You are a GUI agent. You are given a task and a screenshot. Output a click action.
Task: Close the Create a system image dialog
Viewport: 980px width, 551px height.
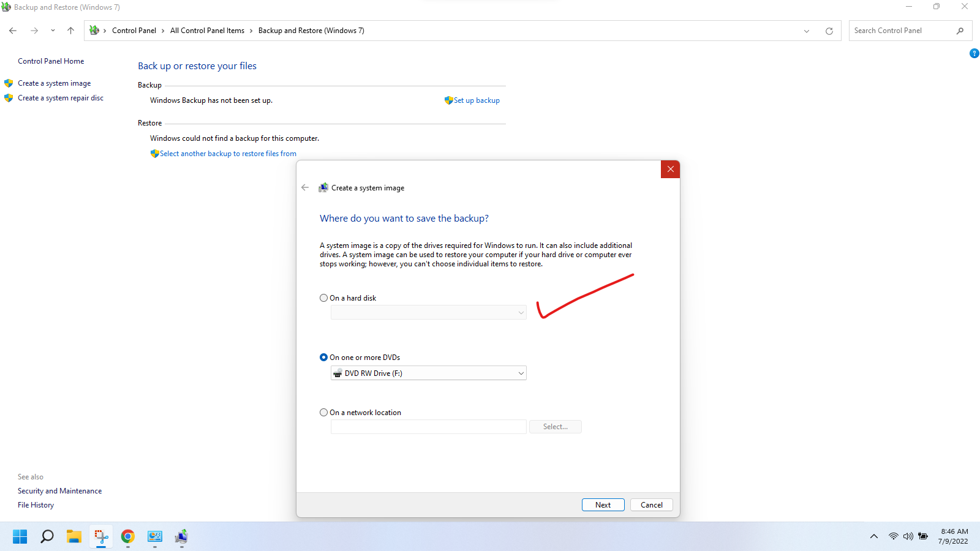[670, 170]
